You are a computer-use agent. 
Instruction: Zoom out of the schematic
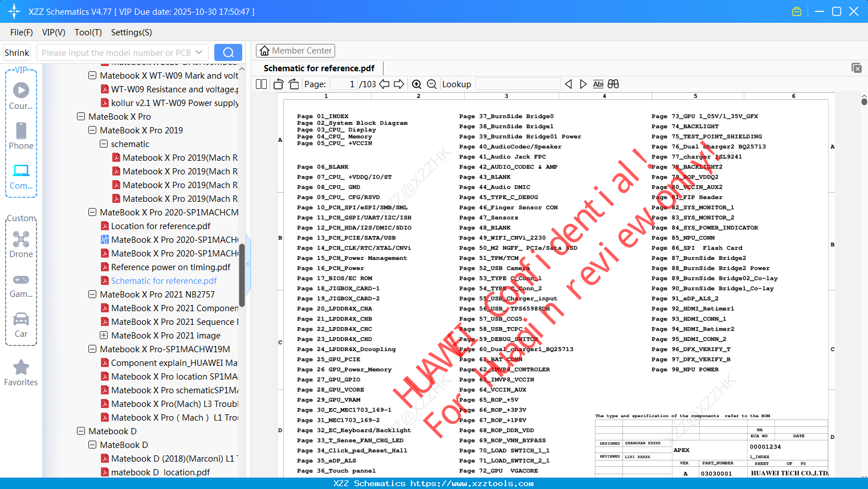431,84
